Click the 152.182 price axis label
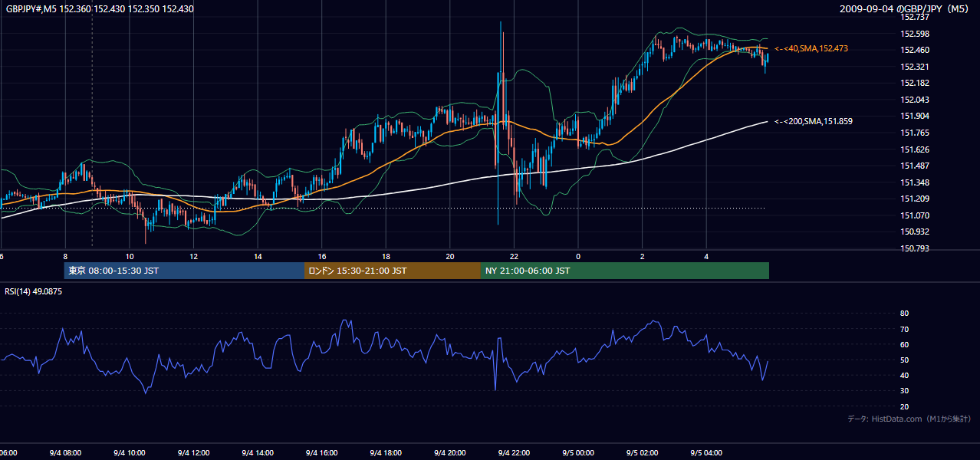 click(x=916, y=83)
